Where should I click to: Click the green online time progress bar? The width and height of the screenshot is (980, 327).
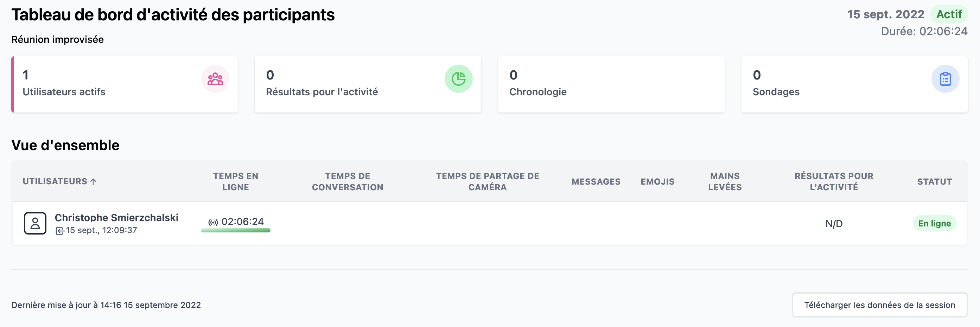click(235, 230)
